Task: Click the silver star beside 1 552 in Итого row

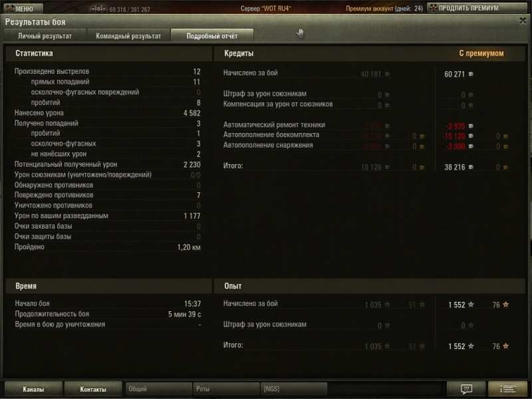Action: (471, 346)
